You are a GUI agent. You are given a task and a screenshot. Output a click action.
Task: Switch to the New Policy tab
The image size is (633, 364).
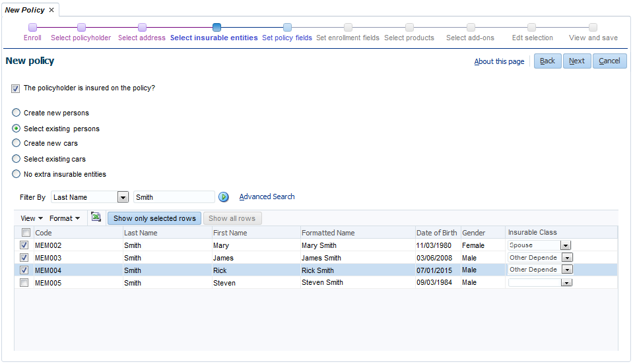point(24,10)
